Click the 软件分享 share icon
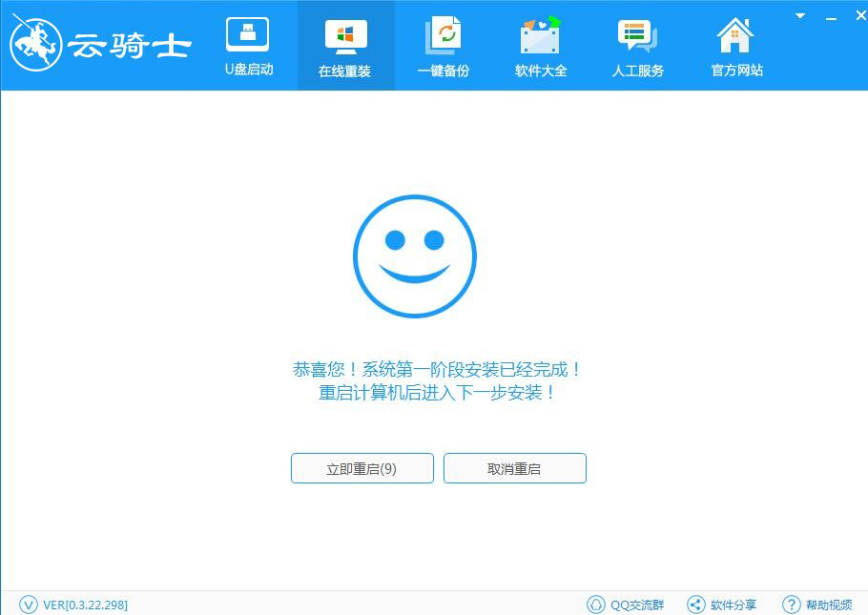The height and width of the screenshot is (615, 868). (x=693, y=604)
